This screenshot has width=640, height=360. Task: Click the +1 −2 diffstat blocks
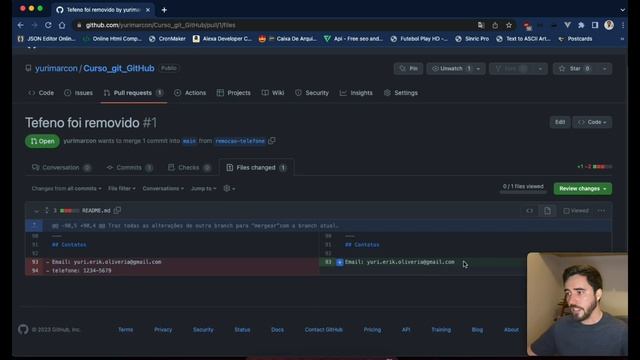pyautogui.click(x=602, y=167)
